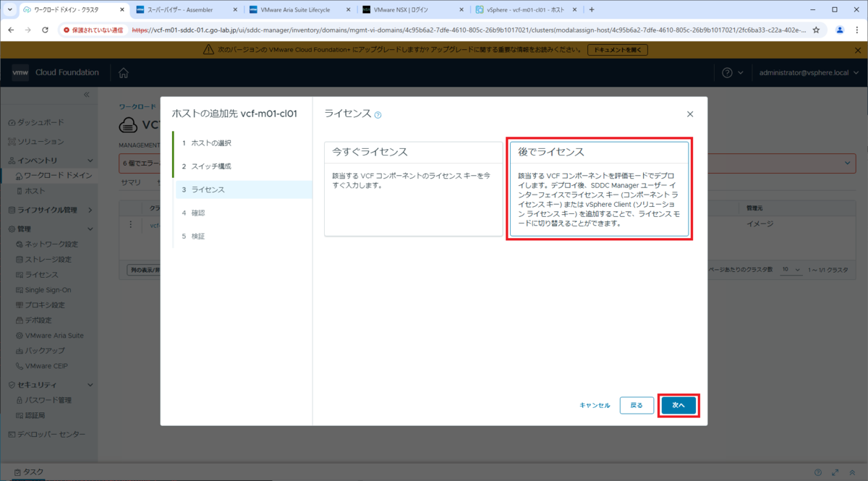The height and width of the screenshot is (481, 868).
Task: Open ワークロード ドメイン in the sidebar
Action: point(54,175)
